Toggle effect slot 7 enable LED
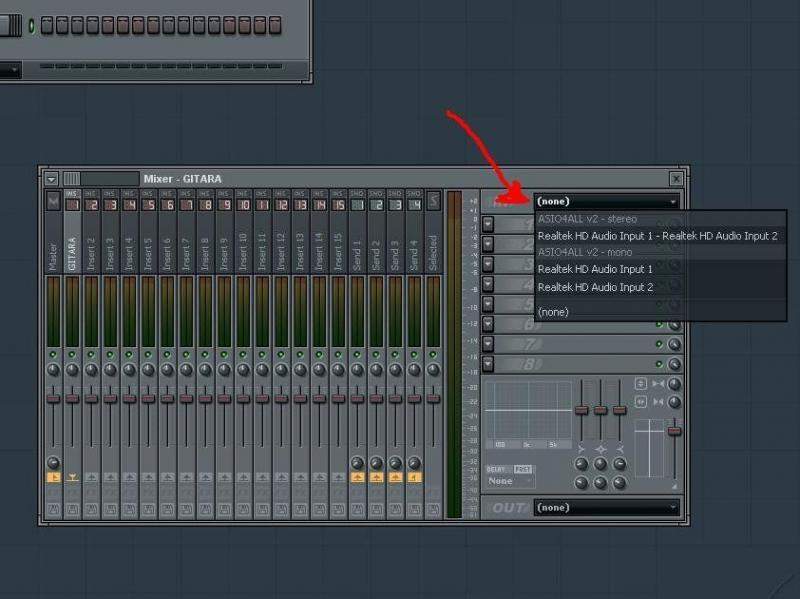Viewport: 800px width, 599px height. click(659, 344)
